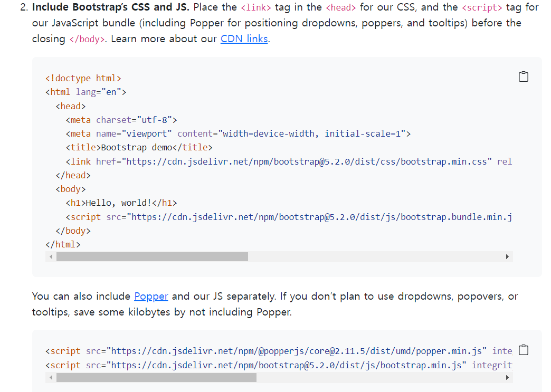The height and width of the screenshot is (392, 551).
Task: Click the closing "</html>" tag line
Action: 63,244
